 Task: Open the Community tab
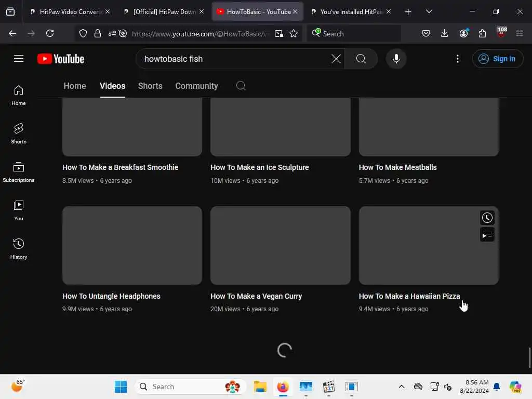coord(196,86)
